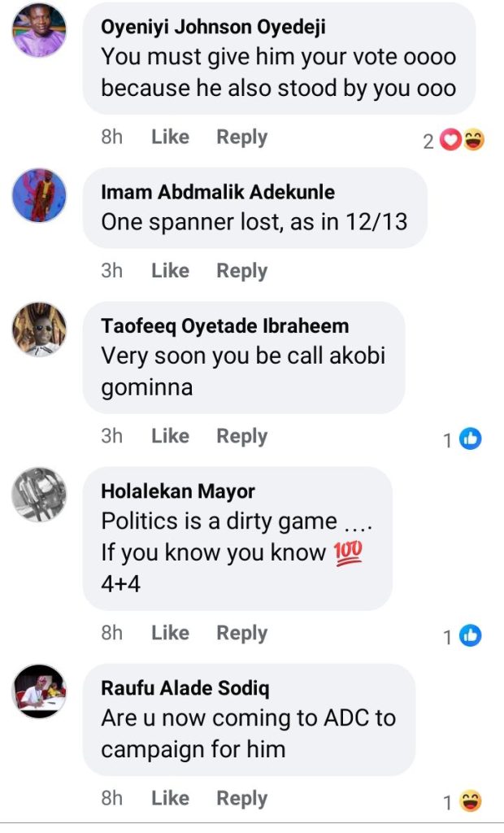Like Oyeniyi Johnson Oyedeji's comment
Screen dimensions: 504x833
(170, 137)
